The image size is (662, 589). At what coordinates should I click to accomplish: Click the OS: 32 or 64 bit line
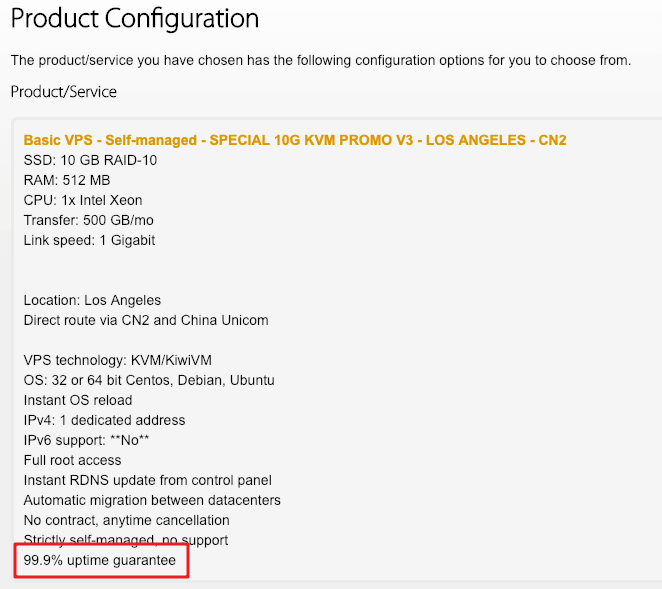click(x=149, y=380)
